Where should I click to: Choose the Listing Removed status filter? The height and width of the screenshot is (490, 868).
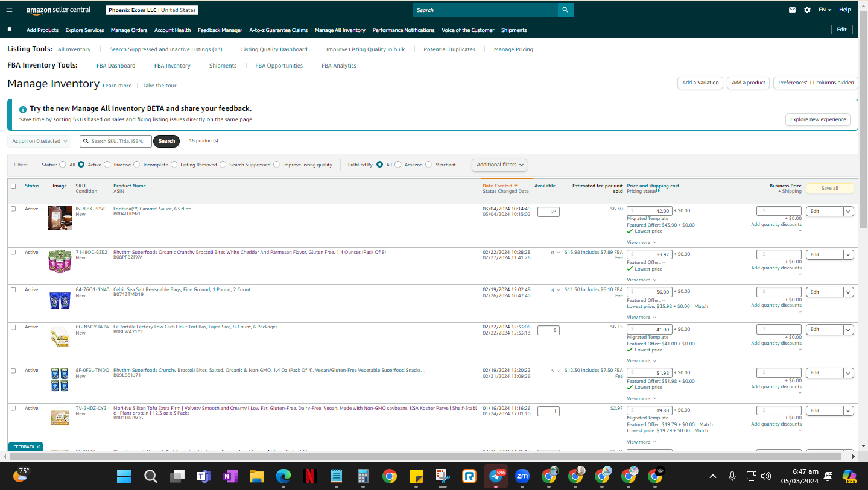click(174, 164)
